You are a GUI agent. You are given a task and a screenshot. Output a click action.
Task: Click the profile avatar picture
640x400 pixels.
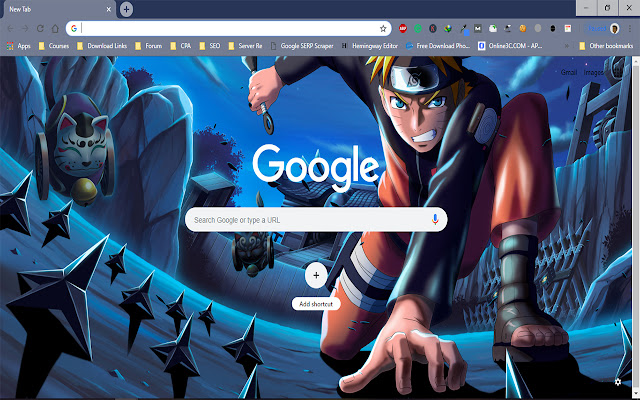[615, 28]
